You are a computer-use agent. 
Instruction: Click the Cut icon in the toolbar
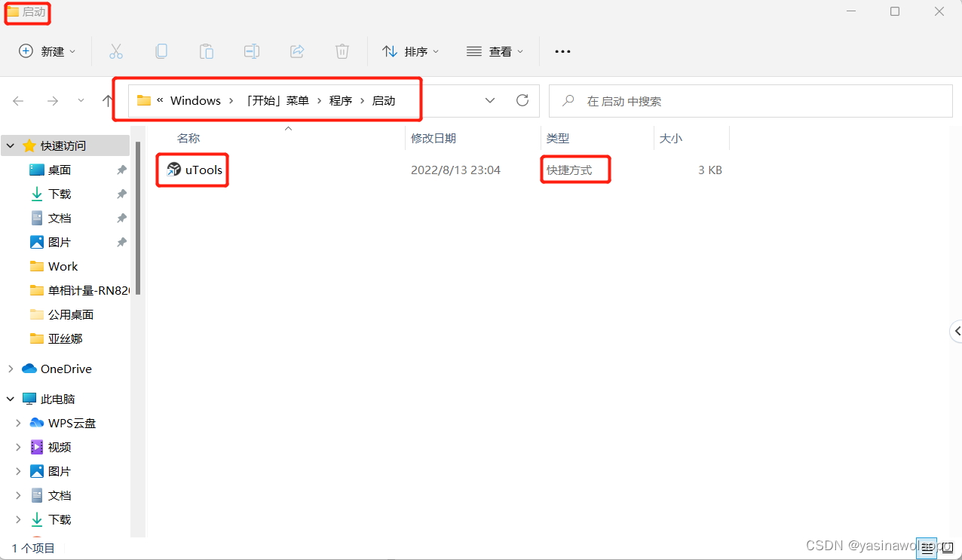116,50
